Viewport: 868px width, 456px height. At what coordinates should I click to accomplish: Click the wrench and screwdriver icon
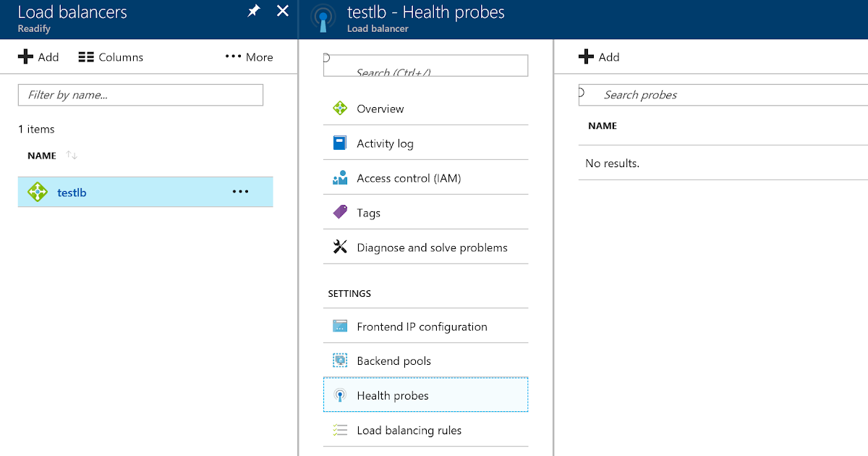point(340,247)
